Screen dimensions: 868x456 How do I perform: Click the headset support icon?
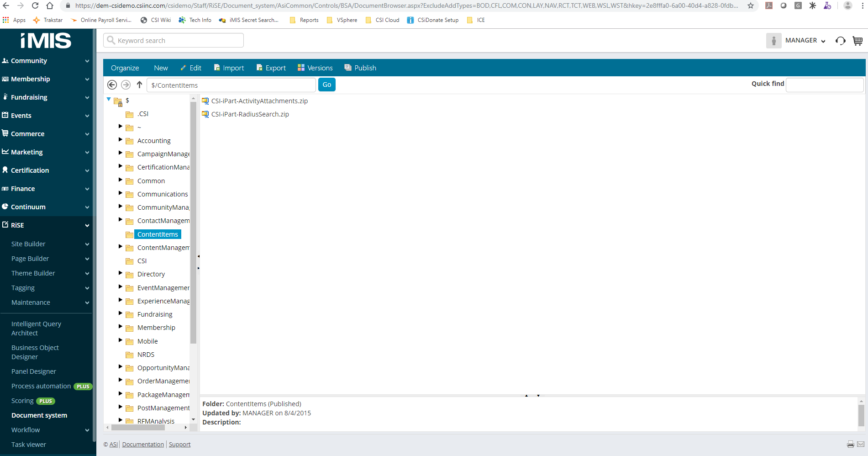(x=840, y=41)
